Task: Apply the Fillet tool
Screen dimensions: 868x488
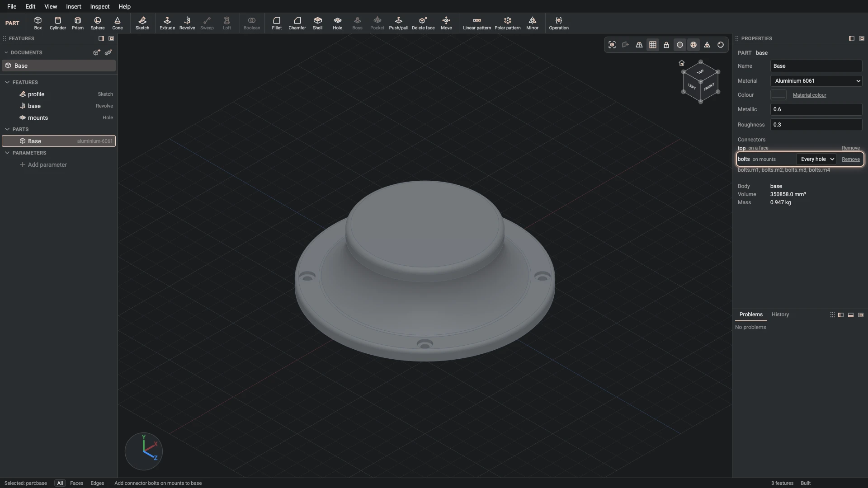Action: (277, 23)
